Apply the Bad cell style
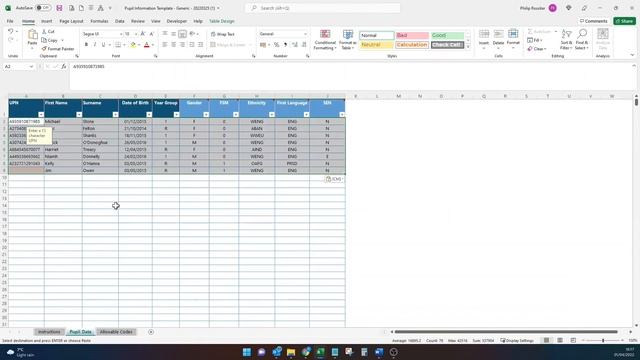 [x=412, y=36]
